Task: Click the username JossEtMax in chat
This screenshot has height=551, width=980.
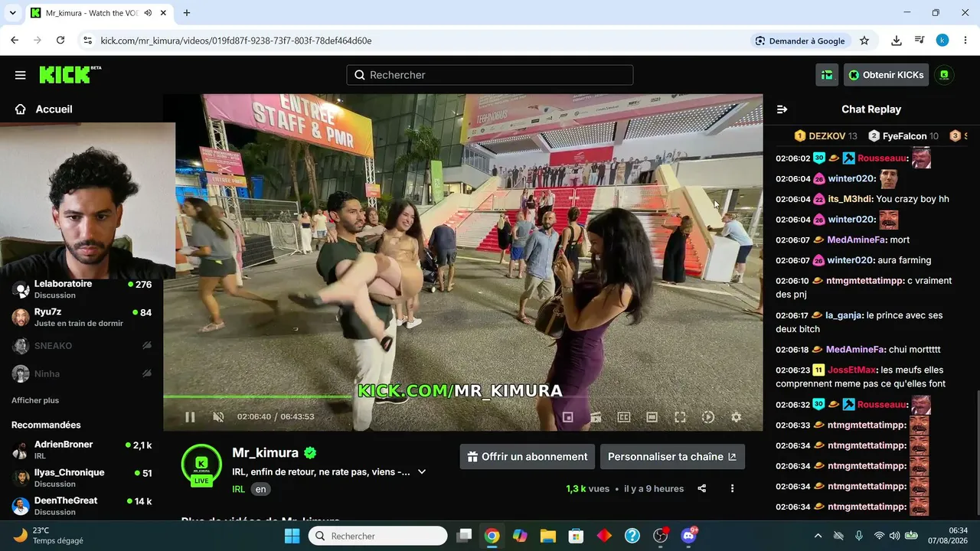Action: tap(852, 370)
